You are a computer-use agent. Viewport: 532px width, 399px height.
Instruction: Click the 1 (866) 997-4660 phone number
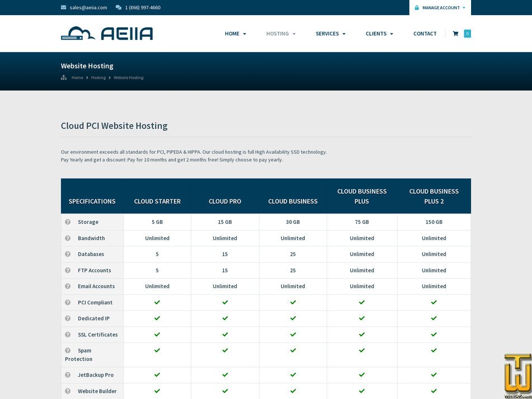(x=143, y=7)
